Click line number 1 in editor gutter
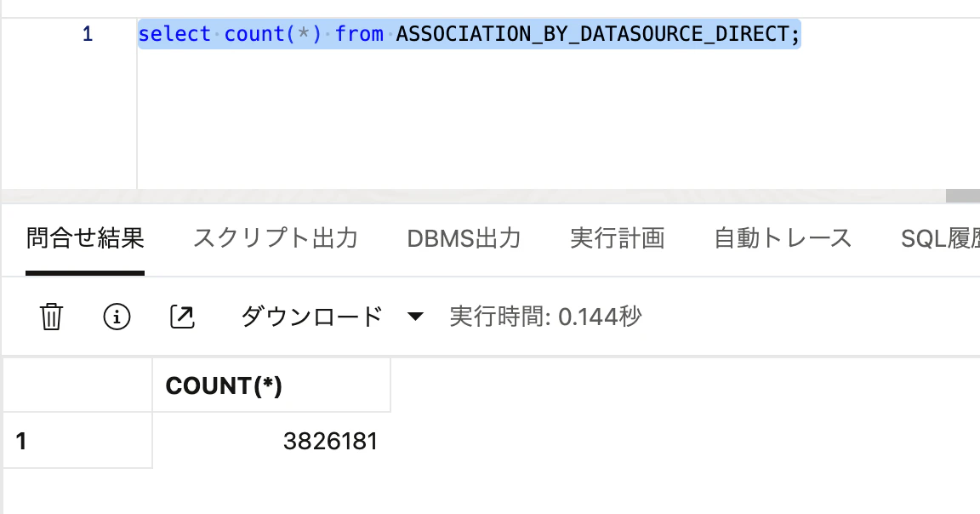Viewport: 980px width, 514px height. point(88,34)
